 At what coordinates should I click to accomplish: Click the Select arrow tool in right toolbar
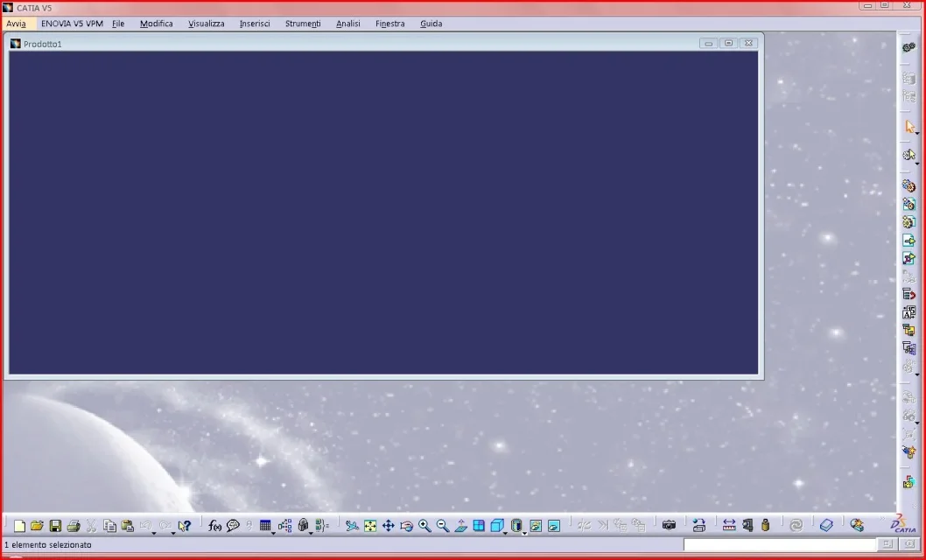pyautogui.click(x=909, y=126)
